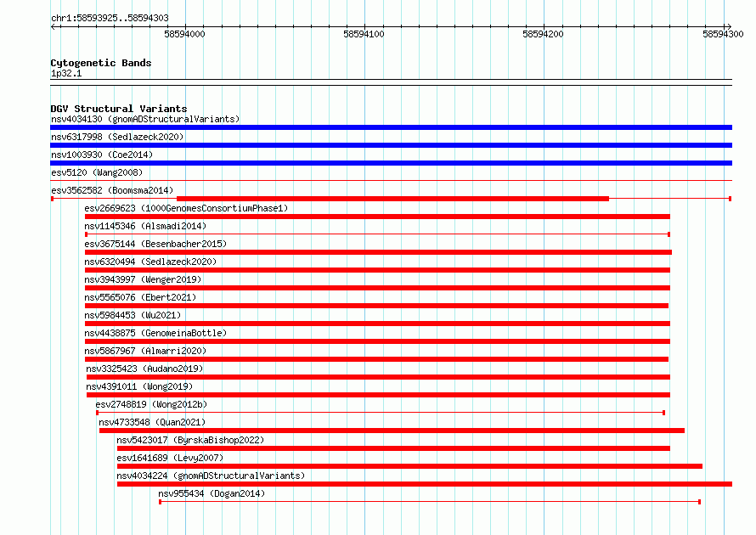Click the 58594000 ruler coordinate
The image size is (756, 535).
pos(184,34)
